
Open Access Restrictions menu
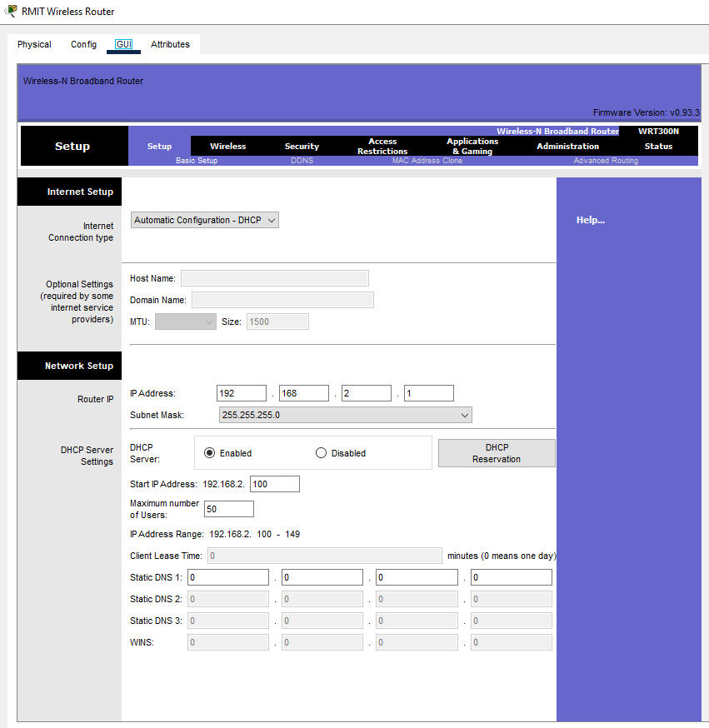click(382, 147)
